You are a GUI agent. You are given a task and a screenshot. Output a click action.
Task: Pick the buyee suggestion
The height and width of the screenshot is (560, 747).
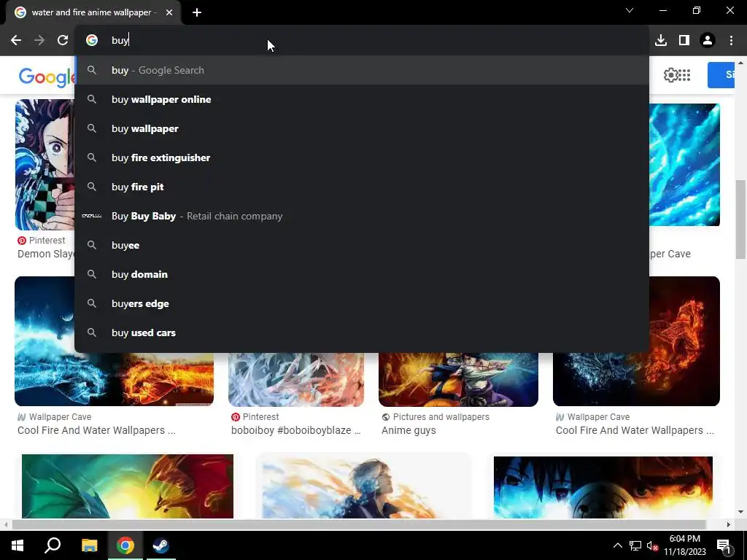coord(362,245)
